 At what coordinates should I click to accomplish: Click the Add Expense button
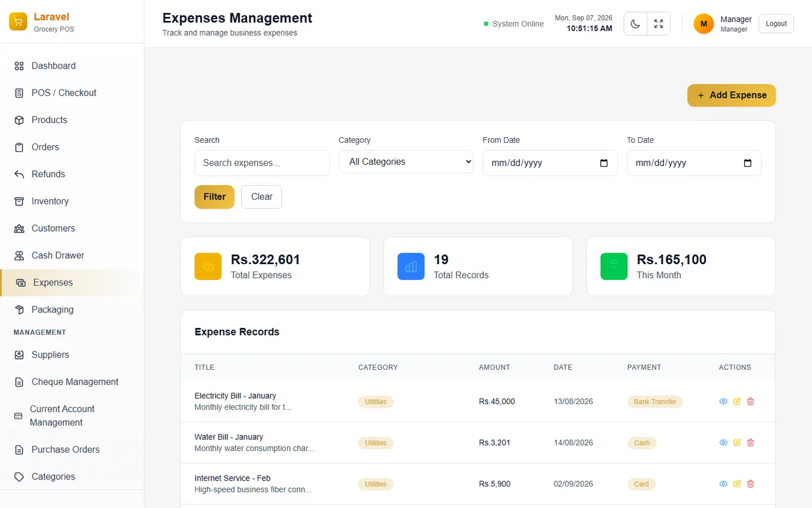[x=731, y=95]
